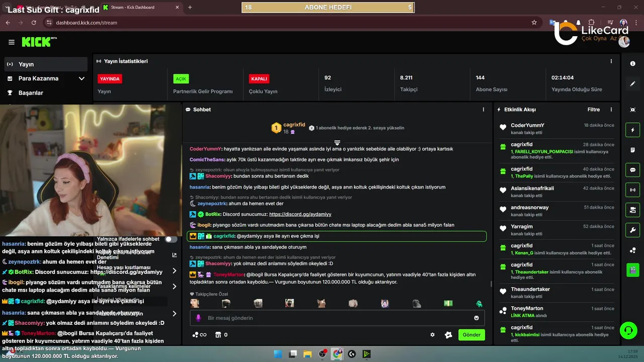Click the purple microphone icon in the message box
The width and height of the screenshot is (644, 362).
click(x=198, y=318)
